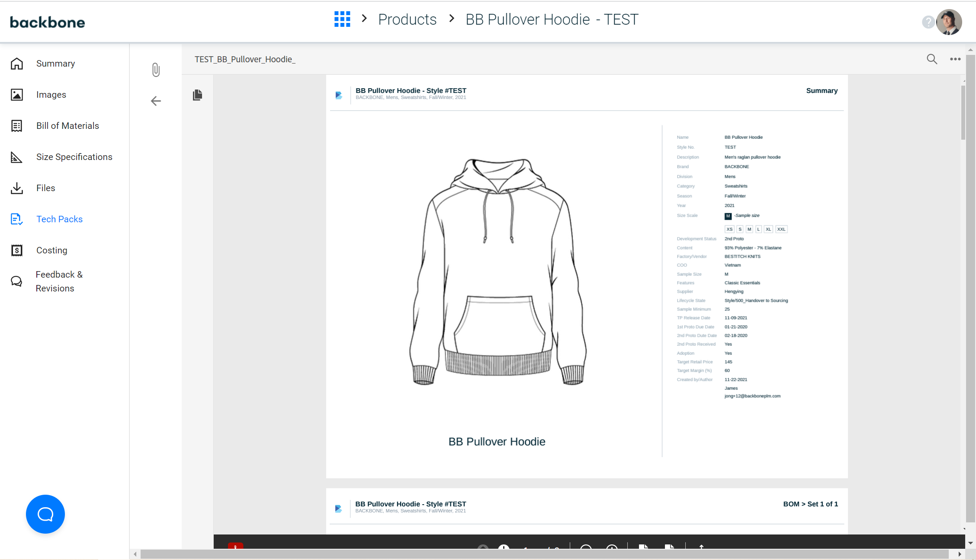Click the backbone logo link
The image size is (976, 560).
click(47, 22)
